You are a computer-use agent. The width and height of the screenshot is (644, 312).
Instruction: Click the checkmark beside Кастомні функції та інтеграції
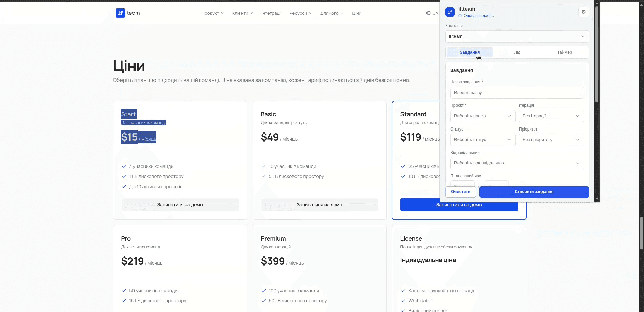[403, 291]
